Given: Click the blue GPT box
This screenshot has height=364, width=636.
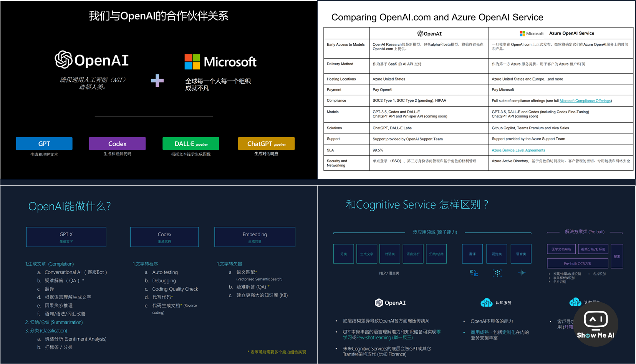Looking at the screenshot, I should [x=44, y=143].
